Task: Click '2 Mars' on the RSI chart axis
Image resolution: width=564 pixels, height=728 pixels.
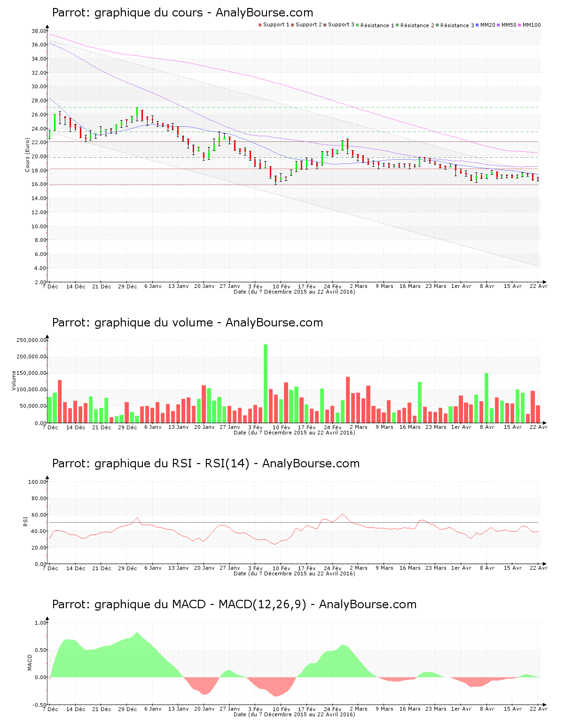Action: tap(359, 568)
